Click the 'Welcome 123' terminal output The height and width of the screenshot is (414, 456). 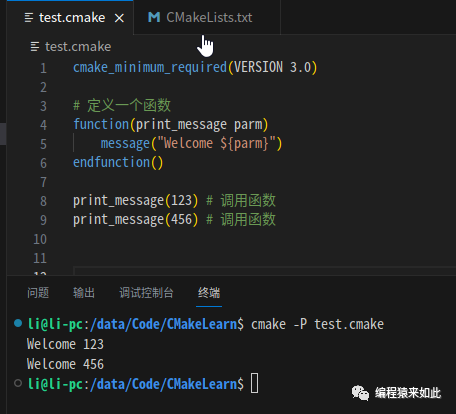[x=65, y=344]
